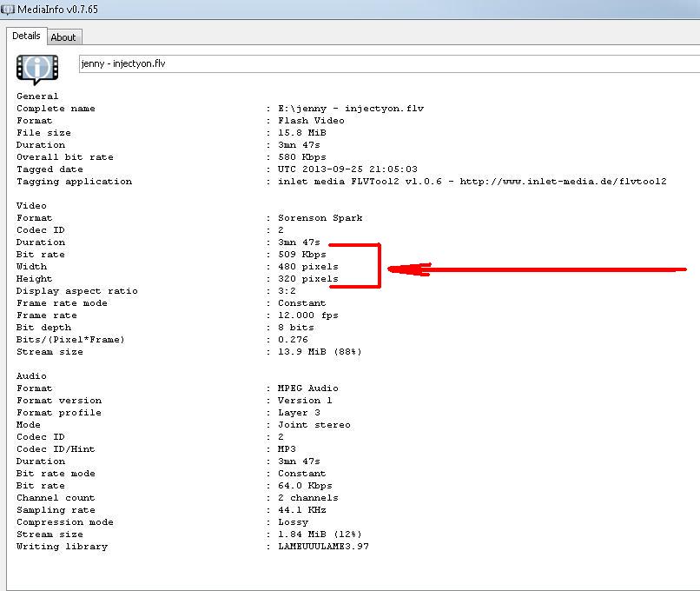Click the MediaInfo title bar app icon
Screen dimensions: 700x591
(8, 9)
